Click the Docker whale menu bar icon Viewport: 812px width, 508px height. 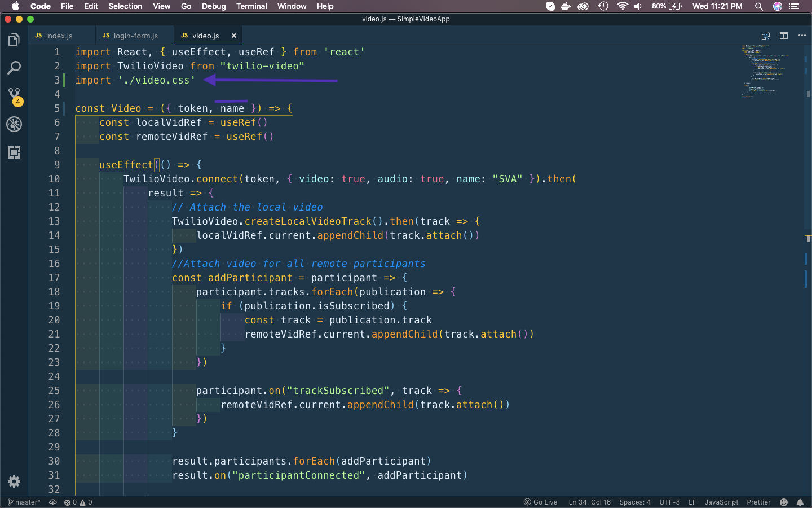click(x=566, y=6)
